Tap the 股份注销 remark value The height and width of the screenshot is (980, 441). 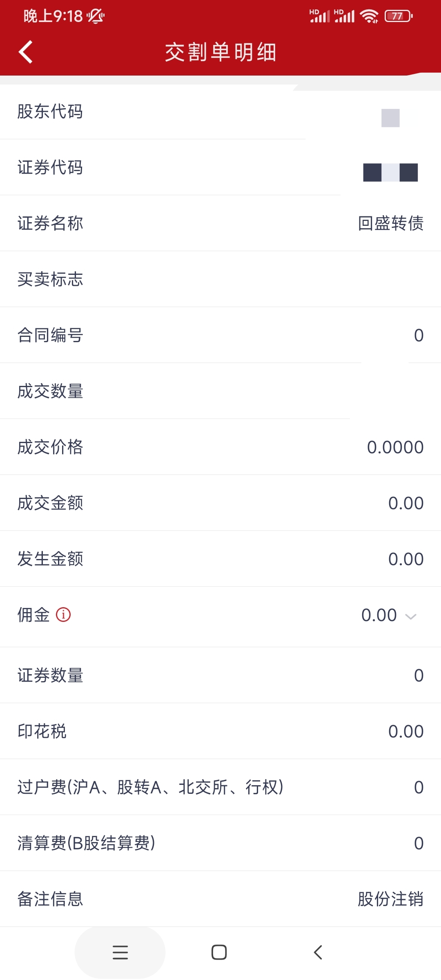pos(390,899)
